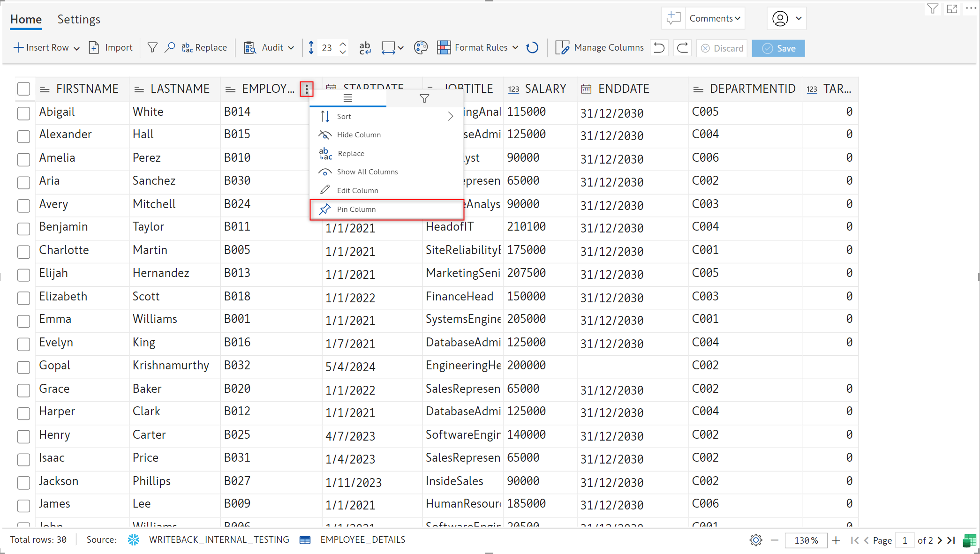Expand the Insert Row dropdown
This screenshot has width=980, height=554.
pyautogui.click(x=77, y=48)
